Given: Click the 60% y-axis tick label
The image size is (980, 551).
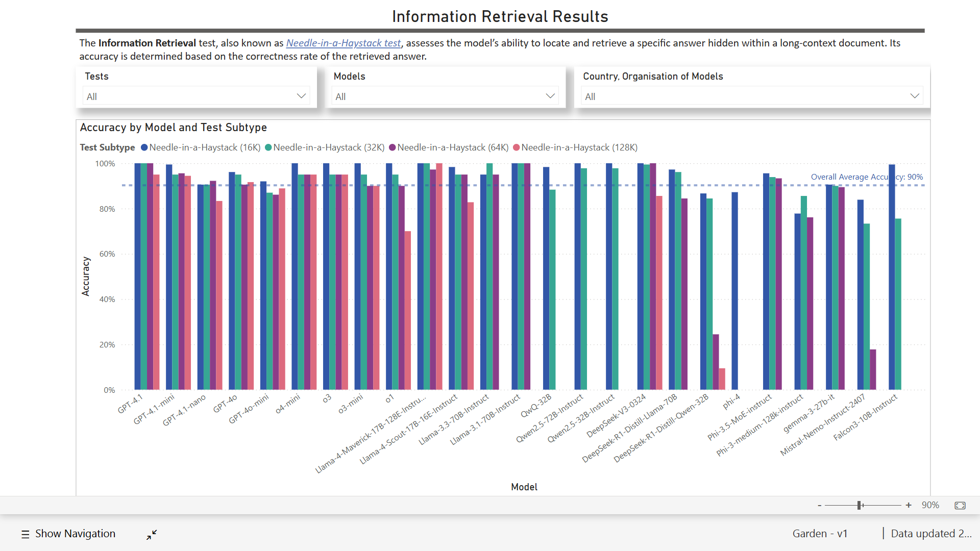Looking at the screenshot, I should click(x=107, y=254).
